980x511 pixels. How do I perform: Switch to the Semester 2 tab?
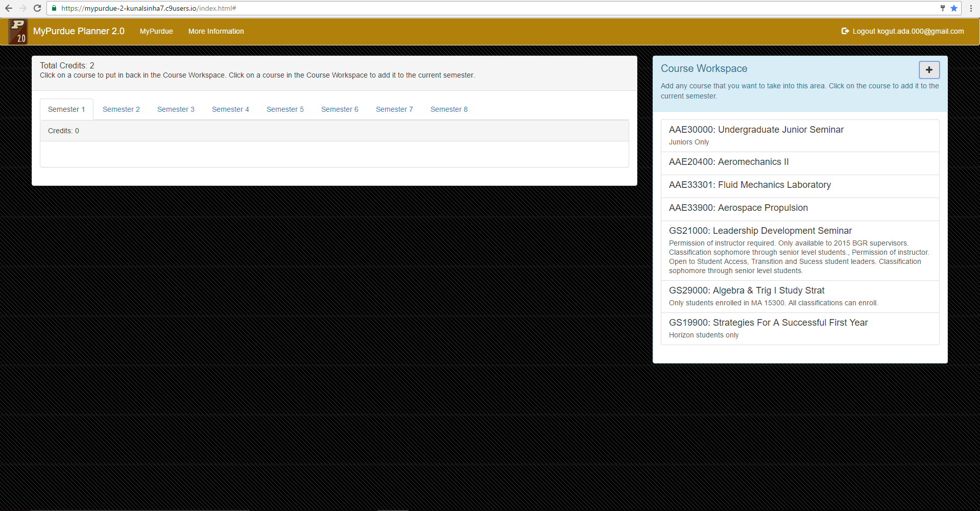point(121,109)
